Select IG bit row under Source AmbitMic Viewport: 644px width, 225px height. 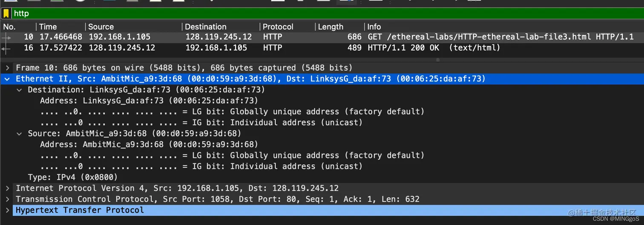coord(201,166)
